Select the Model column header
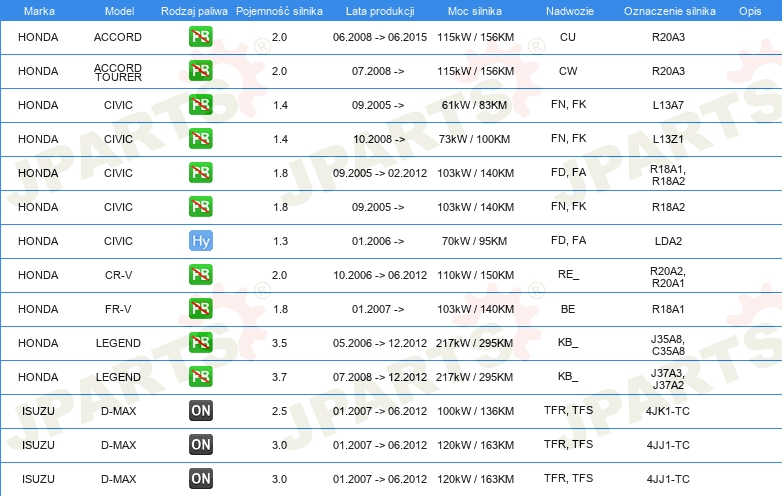The height and width of the screenshot is (496, 782). (119, 11)
